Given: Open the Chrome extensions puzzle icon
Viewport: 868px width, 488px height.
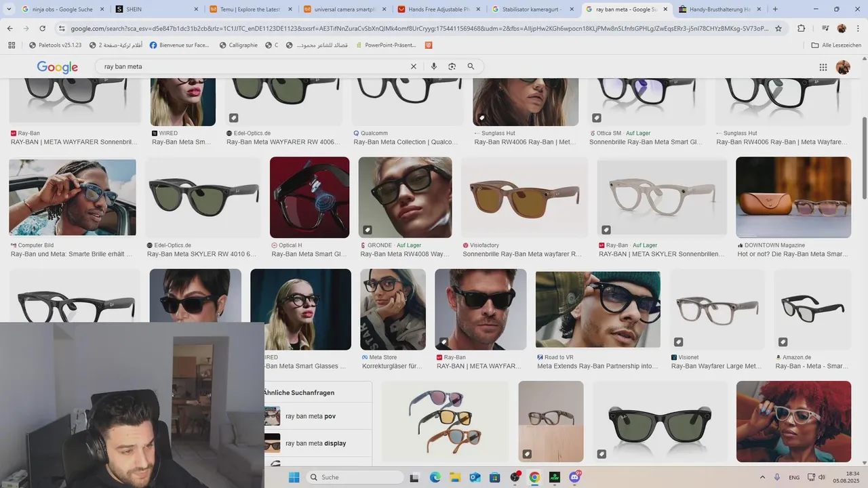Looking at the screenshot, I should tap(802, 28).
